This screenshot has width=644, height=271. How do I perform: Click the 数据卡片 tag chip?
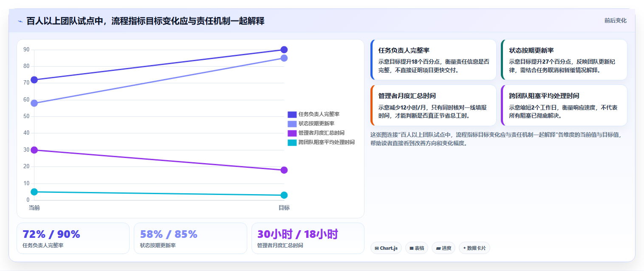474,248
